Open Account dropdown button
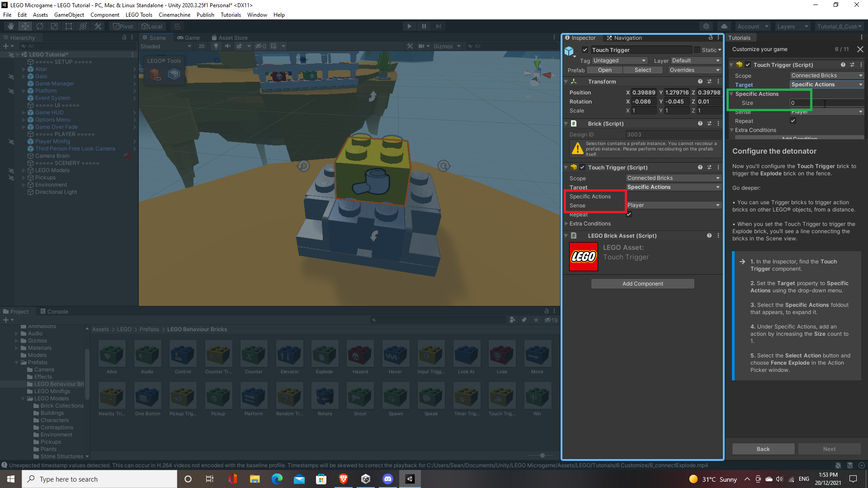This screenshot has height=488, width=868. click(753, 26)
